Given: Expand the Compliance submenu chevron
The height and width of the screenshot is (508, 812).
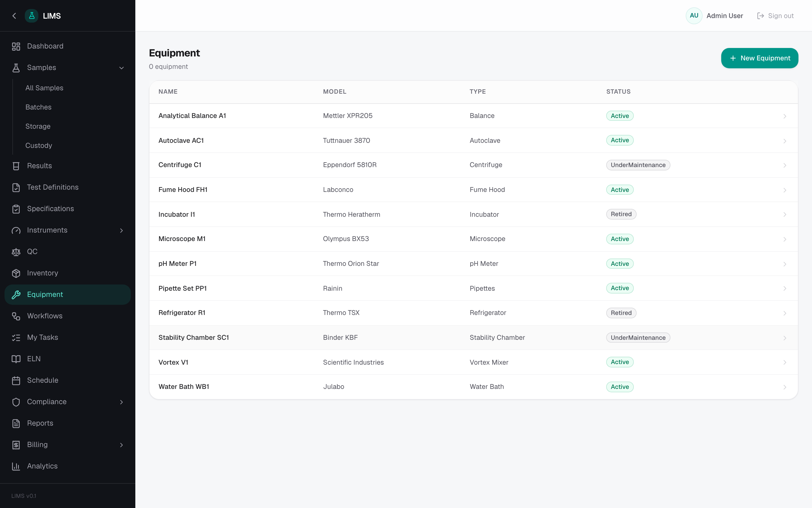Looking at the screenshot, I should click(x=122, y=402).
